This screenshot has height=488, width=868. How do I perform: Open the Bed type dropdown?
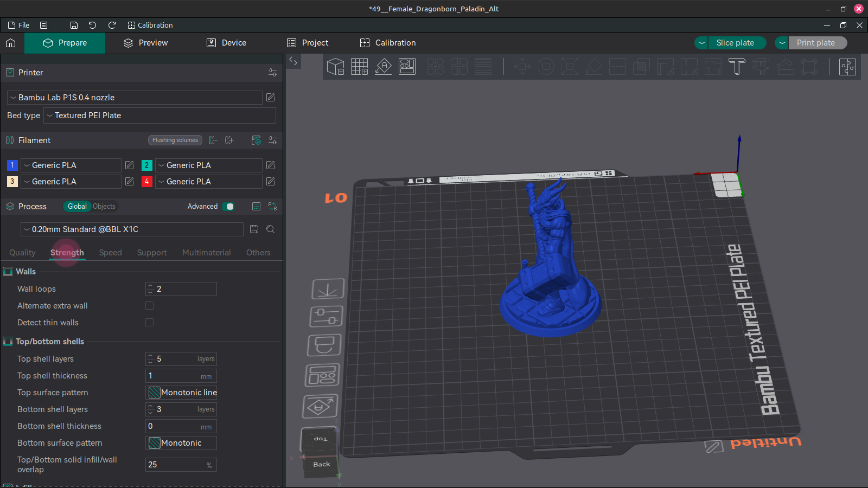(159, 115)
